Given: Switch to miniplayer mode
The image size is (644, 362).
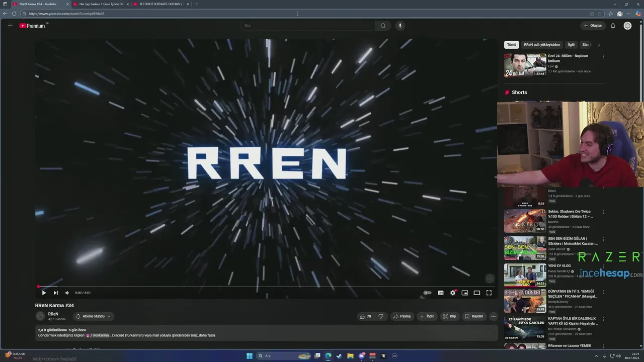Looking at the screenshot, I should point(465,293).
